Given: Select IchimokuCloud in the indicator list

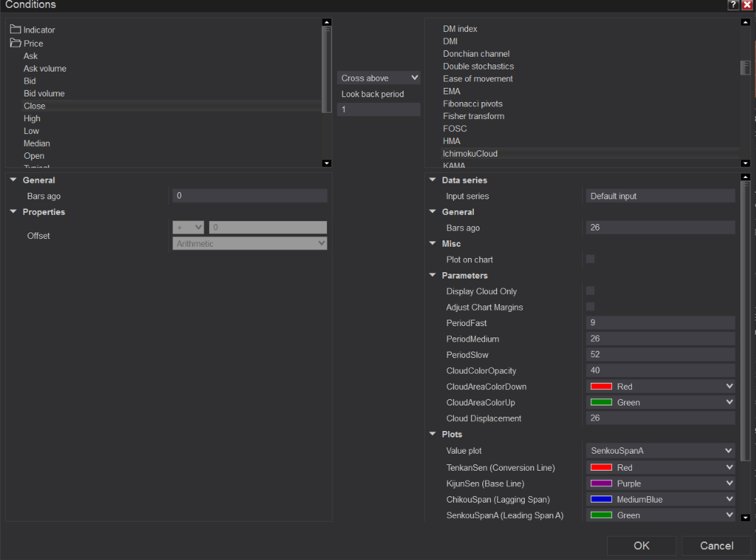Looking at the screenshot, I should [x=470, y=154].
